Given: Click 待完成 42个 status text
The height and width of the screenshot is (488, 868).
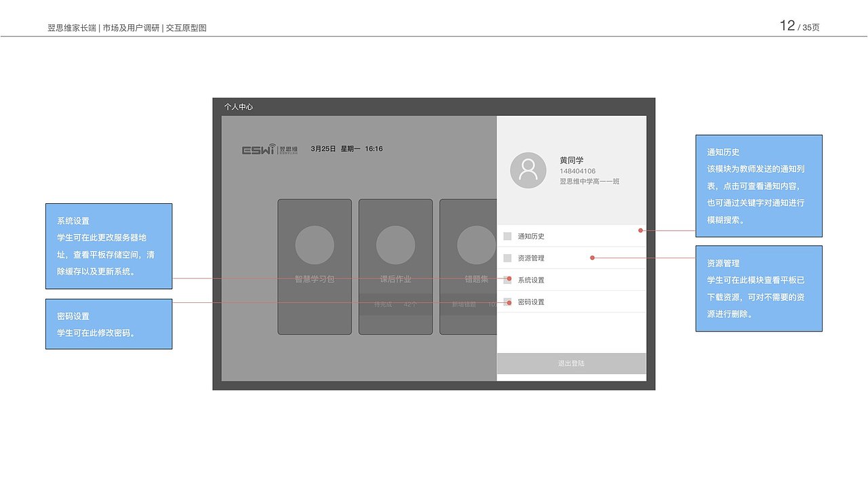Looking at the screenshot, I should [395, 304].
